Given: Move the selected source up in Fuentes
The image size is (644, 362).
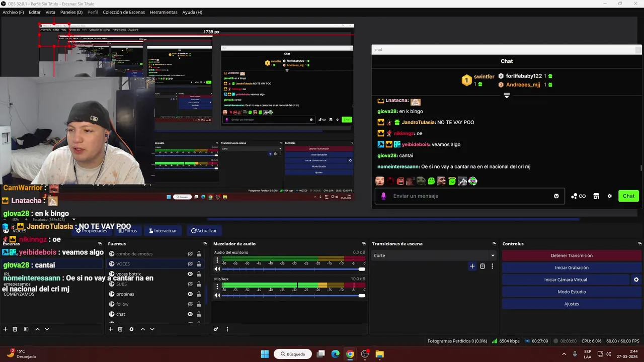Looking at the screenshot, I should click(142, 329).
